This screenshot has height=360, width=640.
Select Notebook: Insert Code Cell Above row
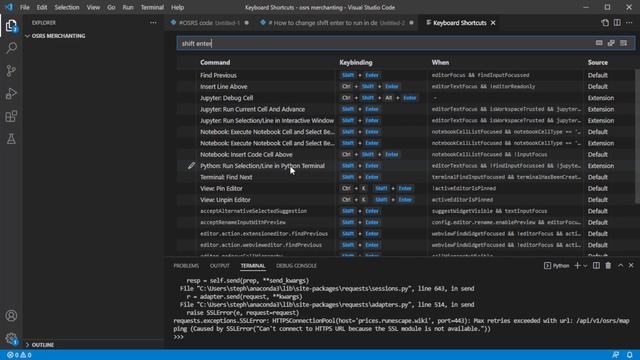[405, 154]
